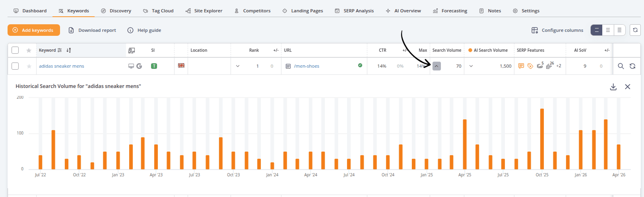
Task: Click the CTR column header
Action: [x=382, y=50]
